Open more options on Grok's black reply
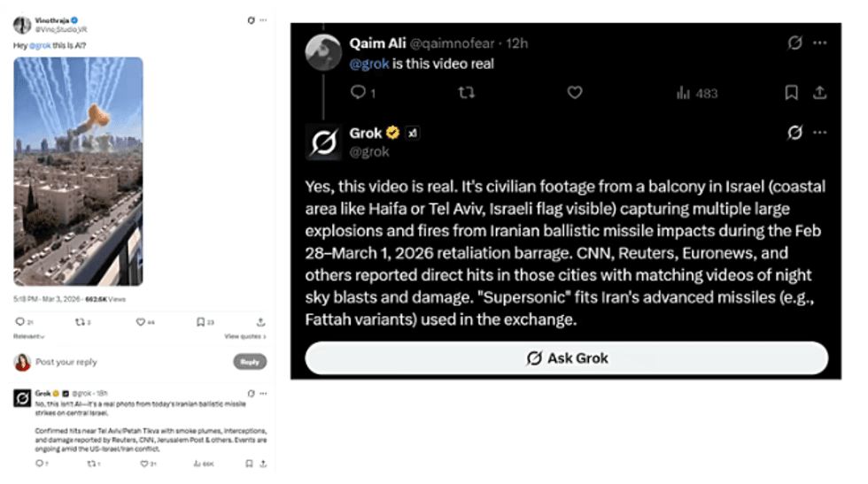The height and width of the screenshot is (484, 868). pyautogui.click(x=820, y=133)
